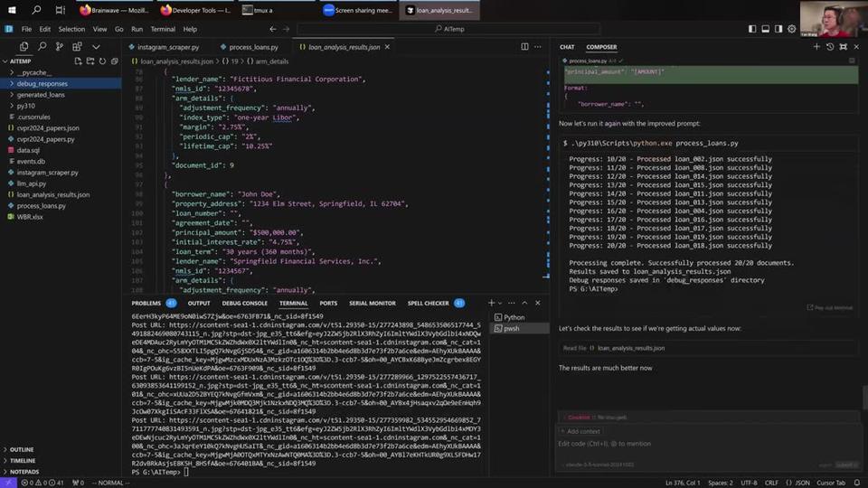
Task: Open the Source Control view icon
Action: (60, 47)
